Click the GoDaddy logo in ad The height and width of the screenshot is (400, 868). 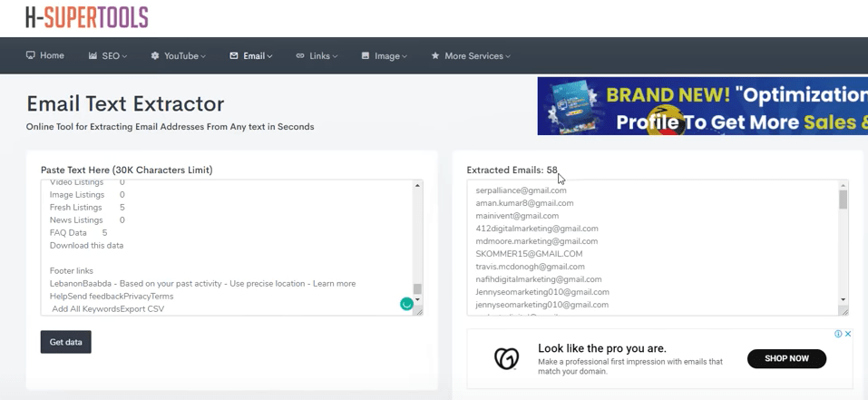[x=506, y=358]
